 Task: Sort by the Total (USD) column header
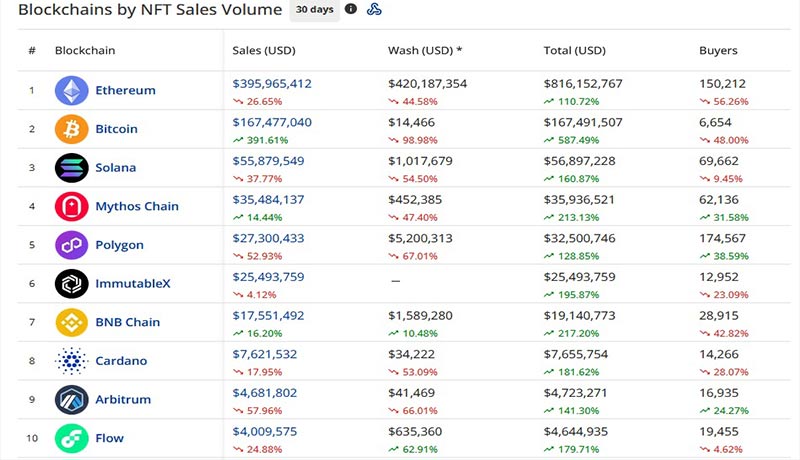(x=574, y=50)
